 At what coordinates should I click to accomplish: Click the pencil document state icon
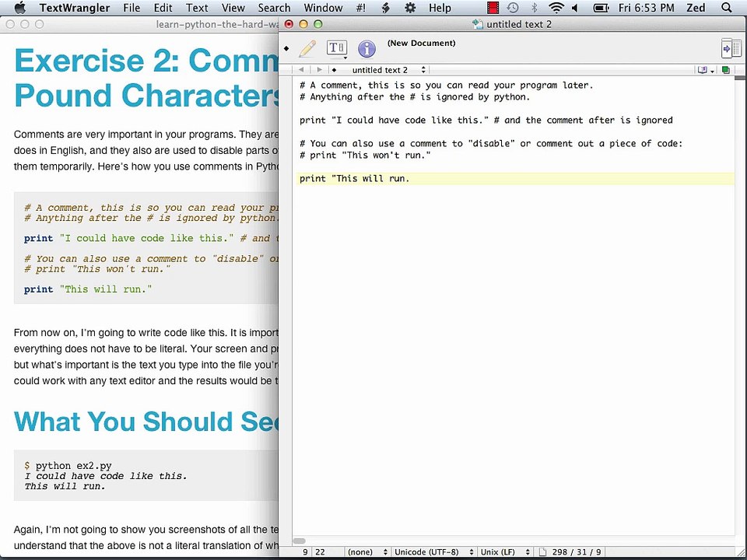307,48
